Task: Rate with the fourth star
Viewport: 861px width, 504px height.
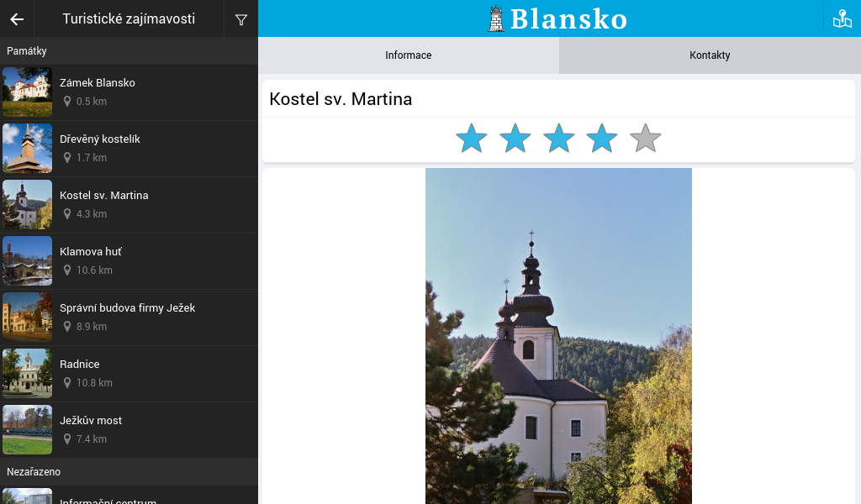Action: point(602,138)
